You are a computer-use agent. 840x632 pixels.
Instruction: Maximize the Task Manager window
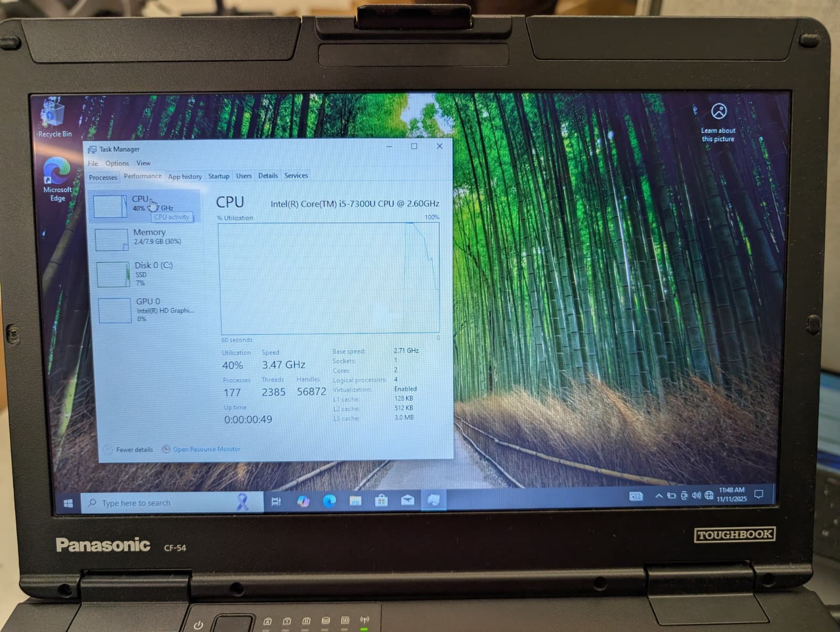(x=414, y=146)
